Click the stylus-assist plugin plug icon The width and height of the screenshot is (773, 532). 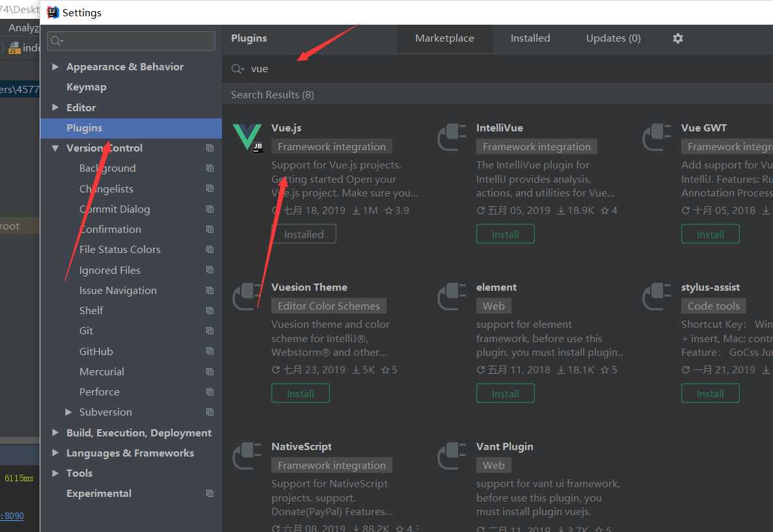pos(657,297)
